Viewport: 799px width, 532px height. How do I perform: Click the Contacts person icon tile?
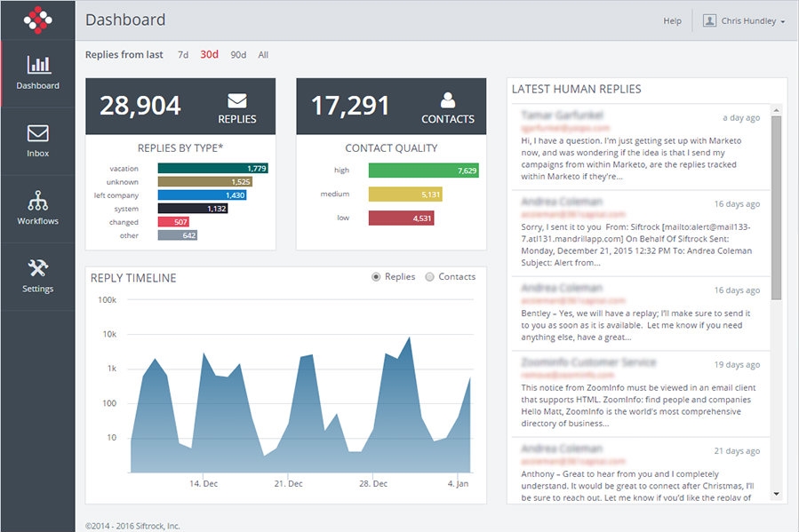click(x=448, y=100)
